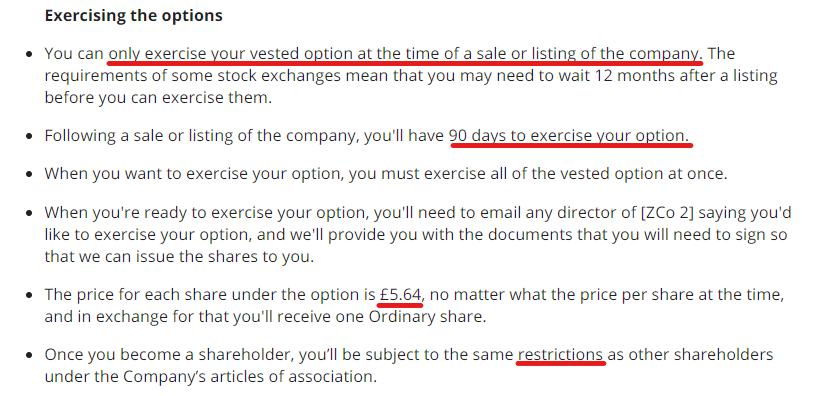
Task: Click the bullet point before "Following a sale"
Action: coord(30,136)
